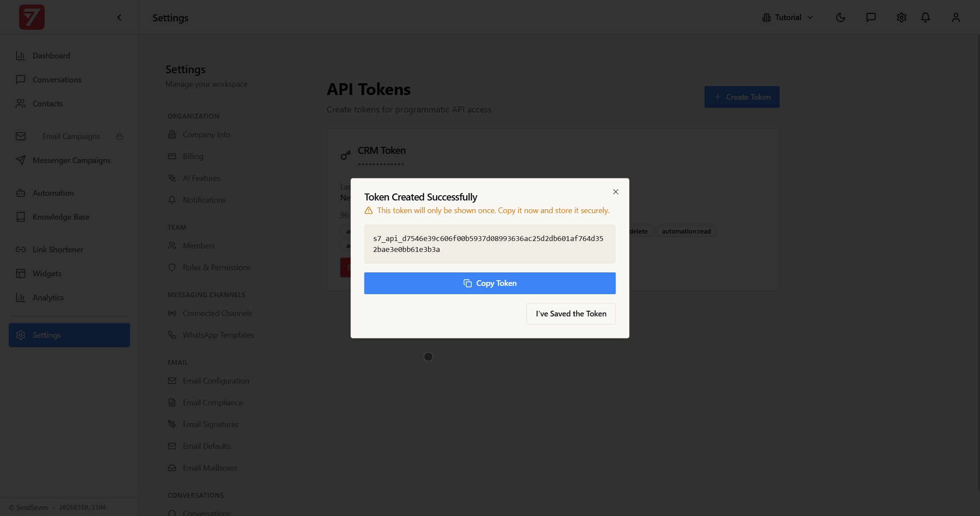
Task: Open the Tutorial workspace dropdown
Action: [787, 17]
